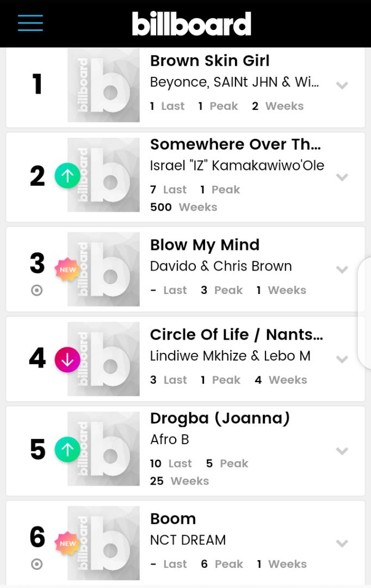Expand the Somewhere Over The Rainbow entry
371x588 pixels.
(x=342, y=177)
